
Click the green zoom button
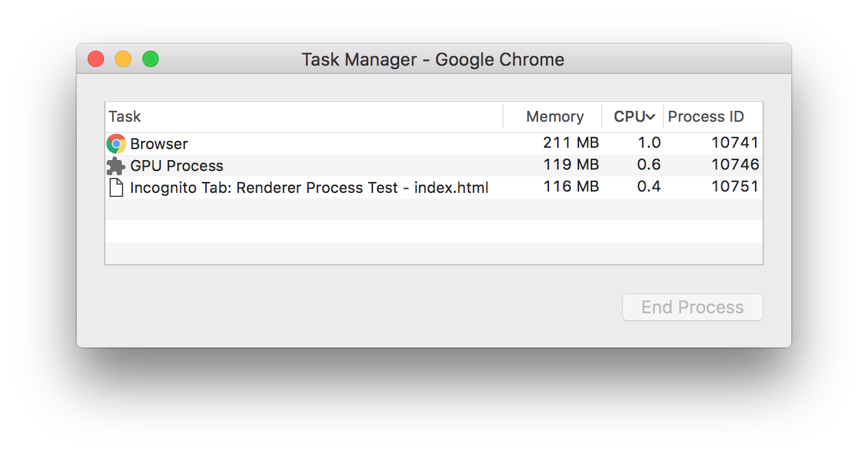click(151, 59)
